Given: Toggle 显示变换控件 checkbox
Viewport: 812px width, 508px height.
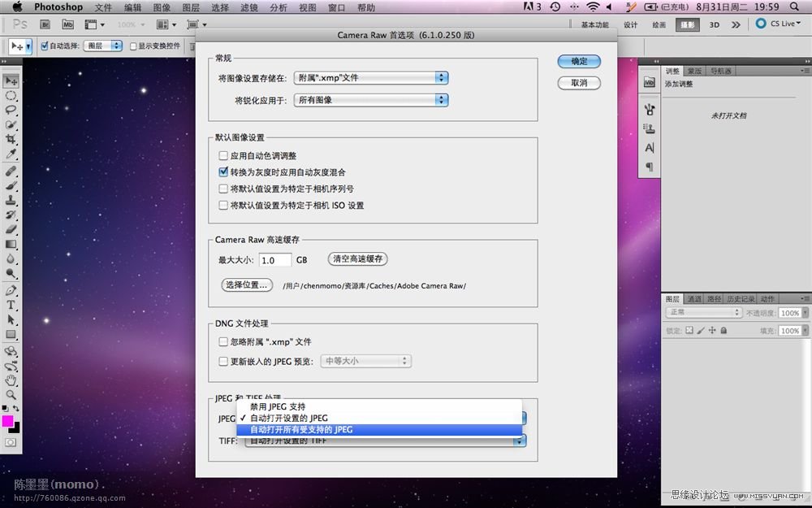Looking at the screenshot, I should (133, 46).
